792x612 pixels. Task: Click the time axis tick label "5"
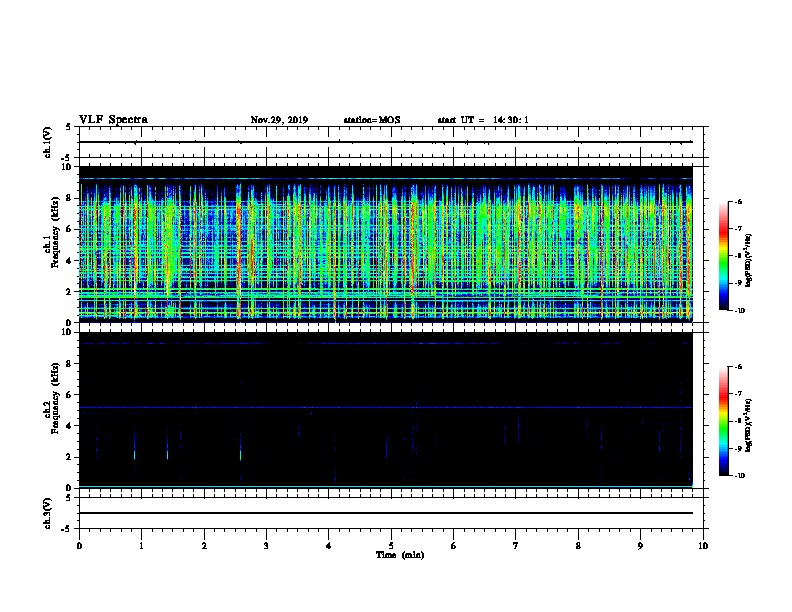coord(391,546)
